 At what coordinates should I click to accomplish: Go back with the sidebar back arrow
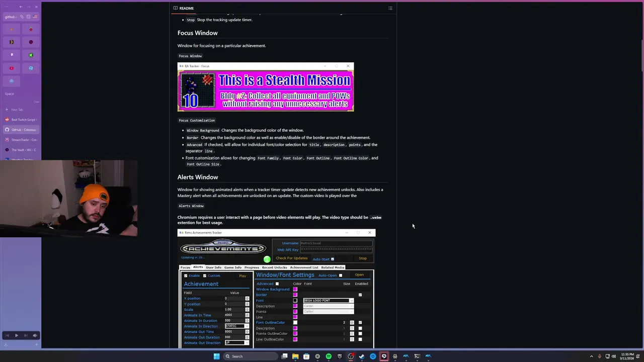(x=21, y=7)
